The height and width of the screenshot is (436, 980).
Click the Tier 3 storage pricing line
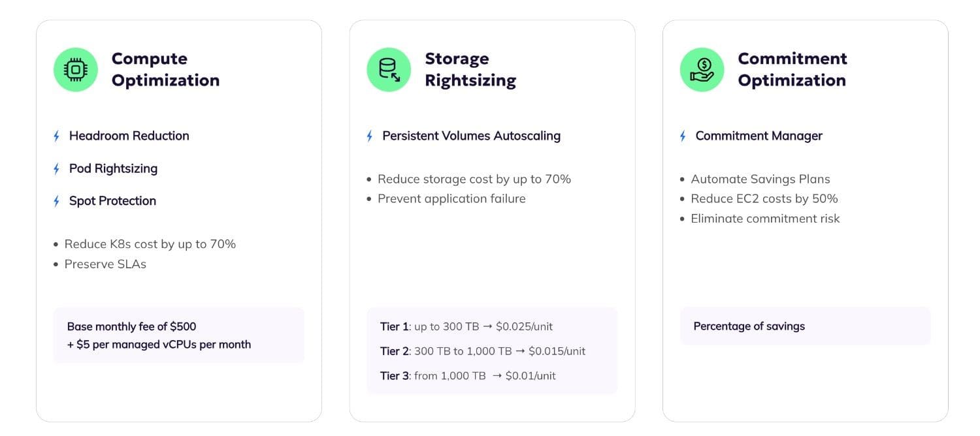[x=468, y=376]
